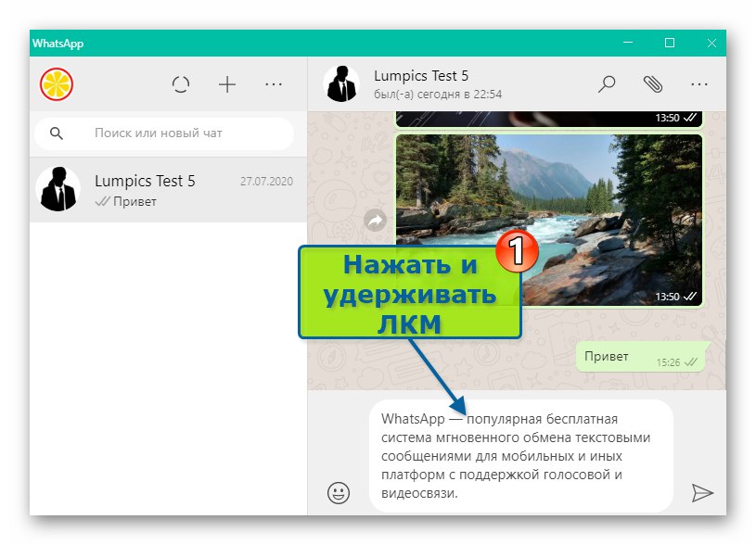This screenshot has width=756, height=545.
Task: Maximize the WhatsApp window
Action: (x=670, y=43)
